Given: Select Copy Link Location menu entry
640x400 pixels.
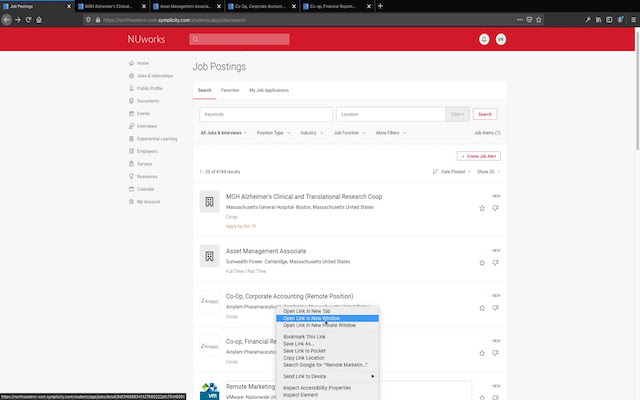Looking at the screenshot, I should [327, 358].
